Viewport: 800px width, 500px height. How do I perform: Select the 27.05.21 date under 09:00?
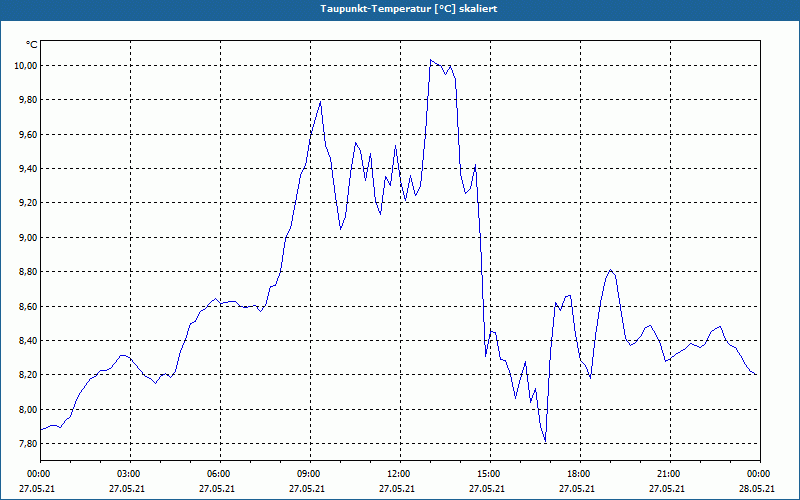point(307,488)
